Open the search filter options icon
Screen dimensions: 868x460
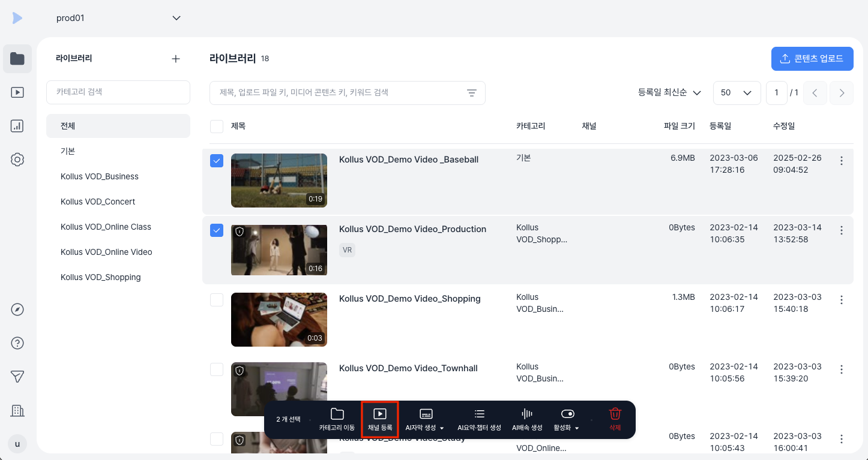[472, 93]
